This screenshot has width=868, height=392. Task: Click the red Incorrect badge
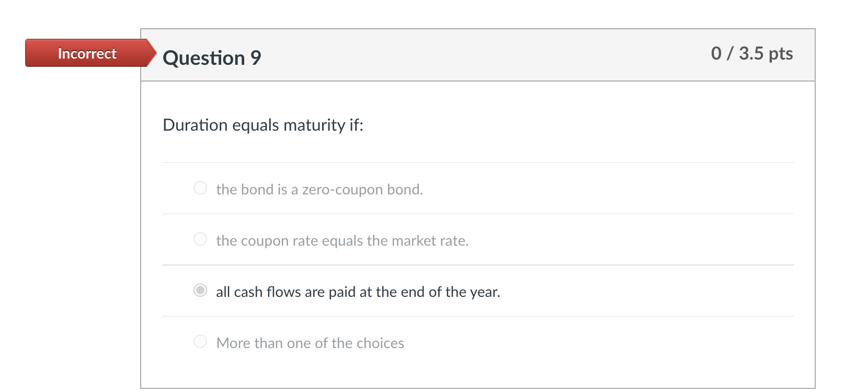(87, 53)
